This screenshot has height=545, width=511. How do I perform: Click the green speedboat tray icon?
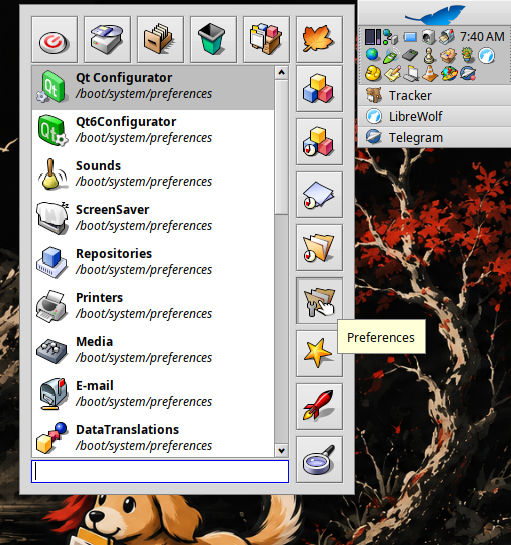pos(391,56)
